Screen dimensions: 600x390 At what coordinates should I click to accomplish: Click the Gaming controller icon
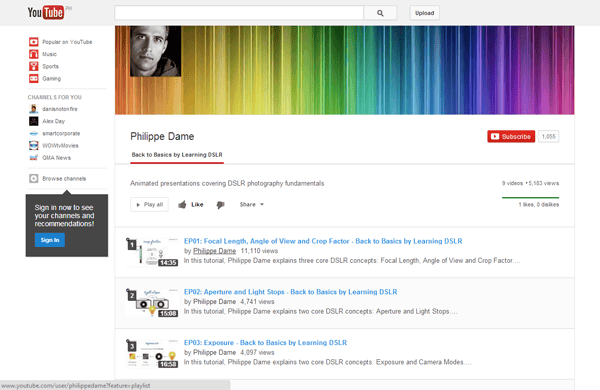pyautogui.click(x=34, y=78)
